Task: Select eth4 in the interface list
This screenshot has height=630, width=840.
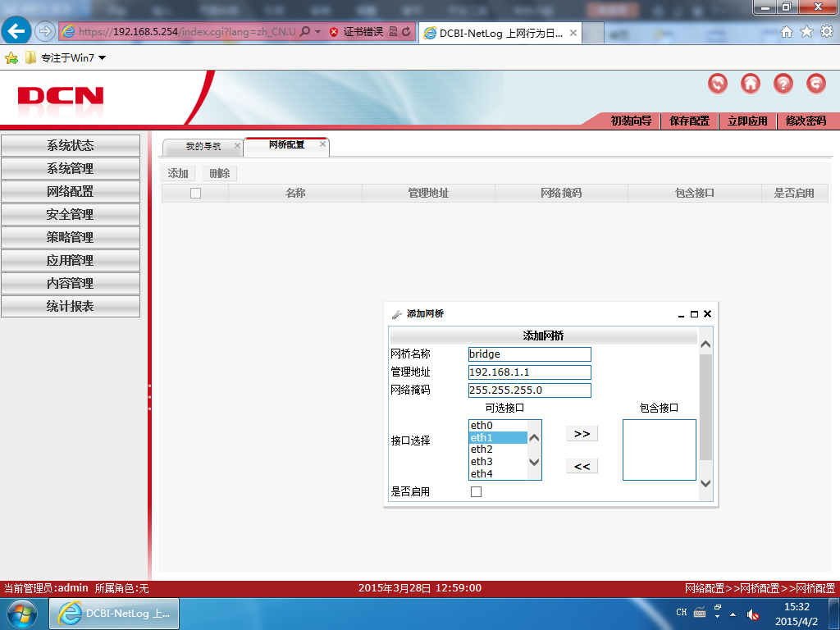Action: point(498,473)
